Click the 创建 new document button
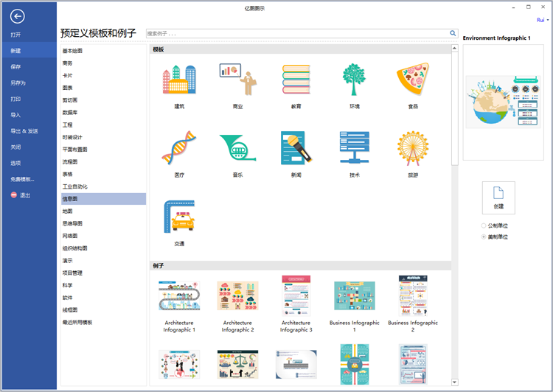 (498, 197)
